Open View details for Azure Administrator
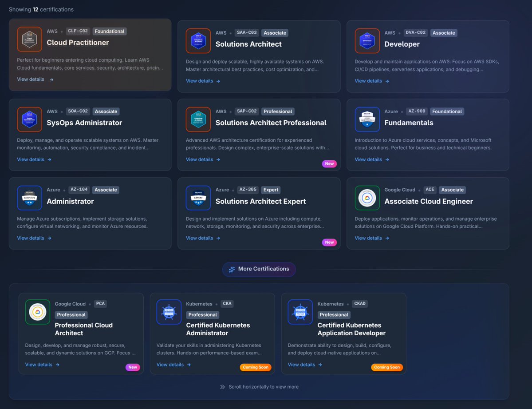 34,238
